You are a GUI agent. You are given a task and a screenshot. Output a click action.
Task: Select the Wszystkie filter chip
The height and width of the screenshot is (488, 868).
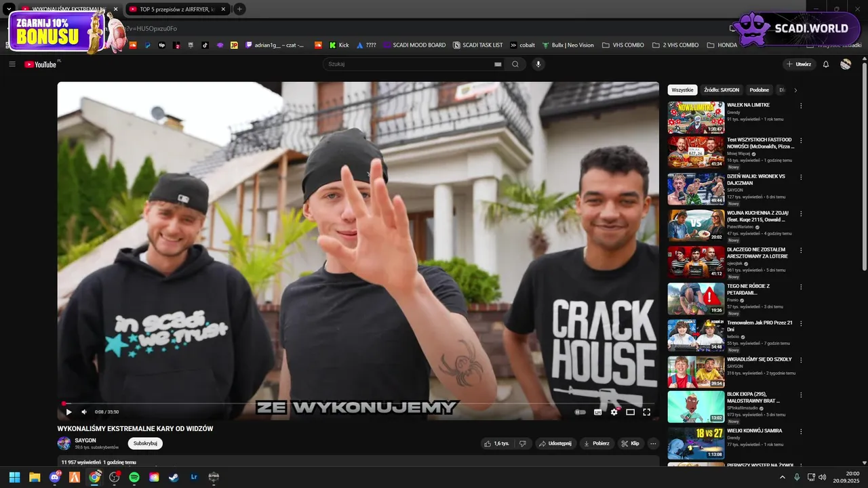683,89
